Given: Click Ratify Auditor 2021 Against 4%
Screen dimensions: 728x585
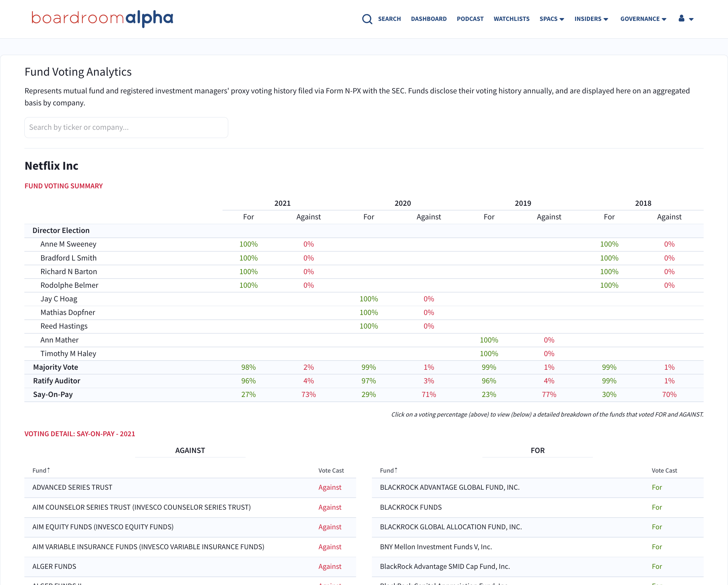Looking at the screenshot, I should click(309, 381).
